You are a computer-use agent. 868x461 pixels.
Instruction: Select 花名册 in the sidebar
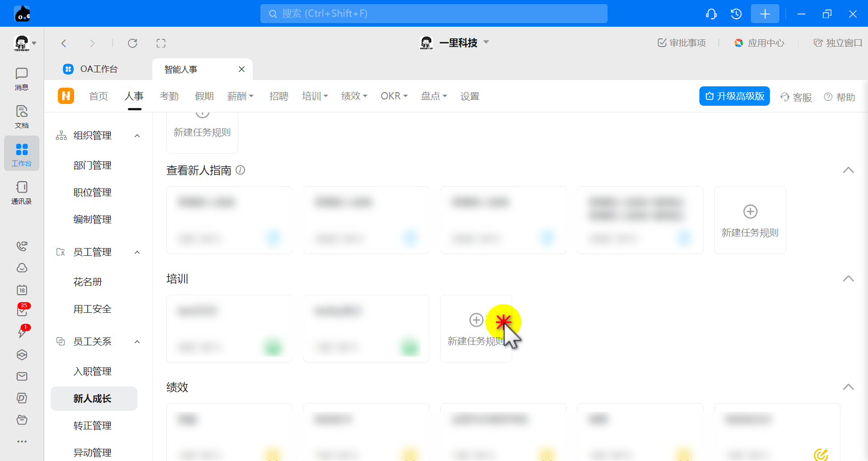tap(88, 282)
